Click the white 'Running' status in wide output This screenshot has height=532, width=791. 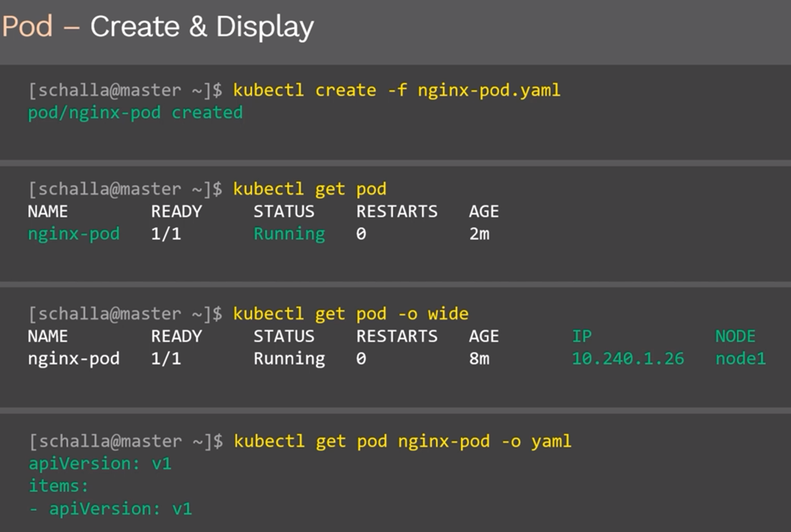point(290,359)
